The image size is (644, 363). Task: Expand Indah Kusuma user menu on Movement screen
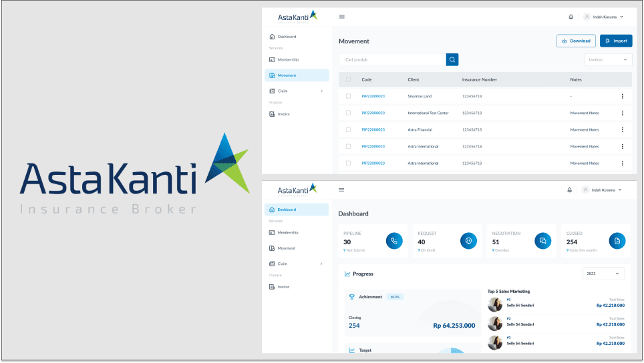[x=621, y=17]
